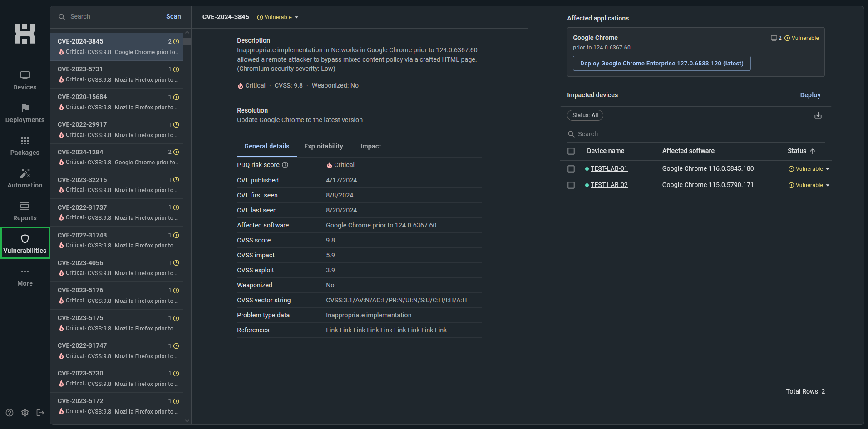
Task: Click the green status dot for TEST-LAB-01
Action: [587, 169]
